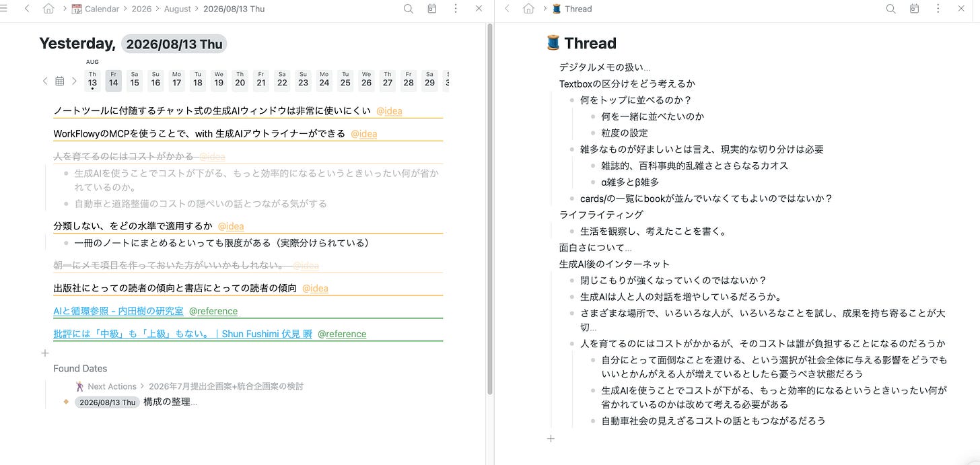The image size is (980, 465).
Task: Click the Found Dates heading
Action: [x=80, y=368]
